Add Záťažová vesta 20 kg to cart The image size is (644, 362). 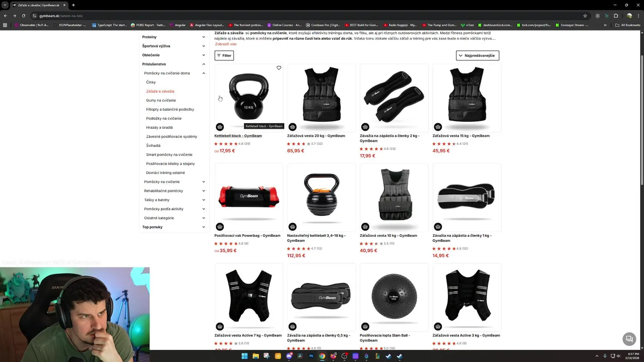(x=292, y=127)
